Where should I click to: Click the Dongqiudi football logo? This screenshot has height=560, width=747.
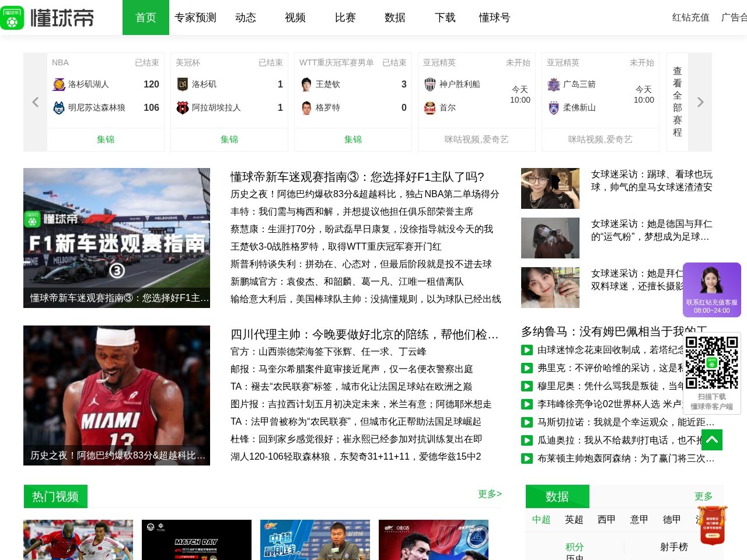(13, 17)
